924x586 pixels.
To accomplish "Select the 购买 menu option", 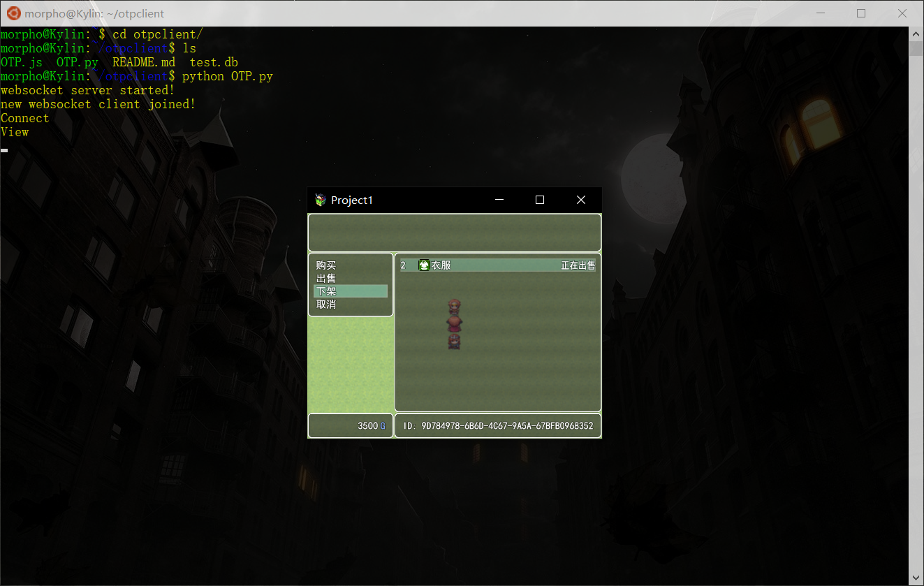I will (326, 265).
